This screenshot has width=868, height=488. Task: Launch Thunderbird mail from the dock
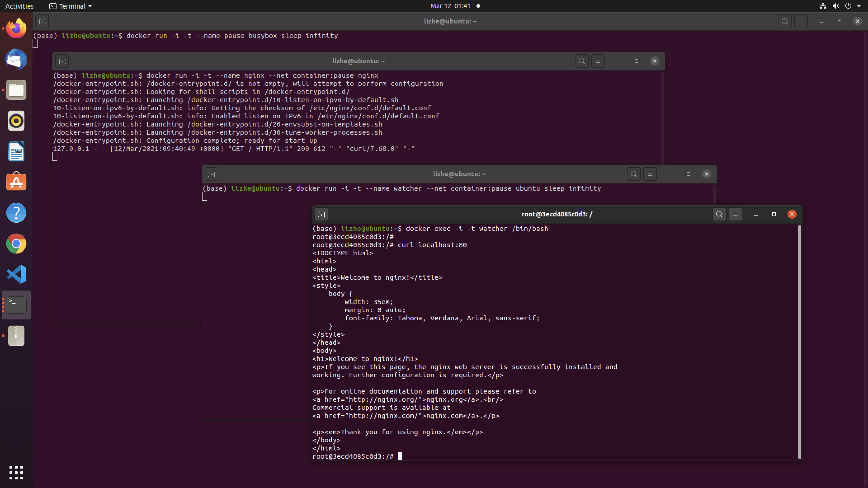click(x=16, y=59)
